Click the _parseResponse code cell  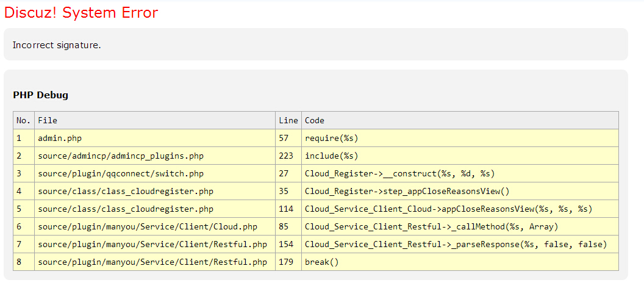click(456, 244)
